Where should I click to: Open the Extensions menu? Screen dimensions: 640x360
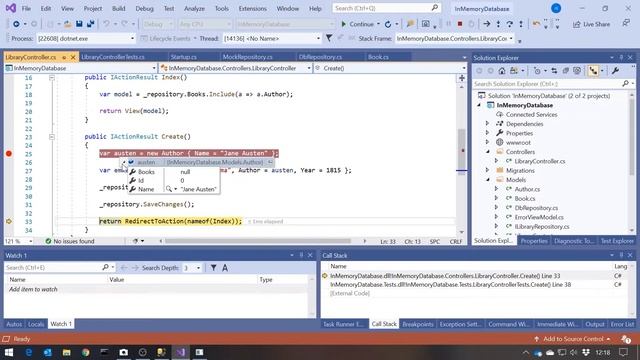(x=252, y=8)
